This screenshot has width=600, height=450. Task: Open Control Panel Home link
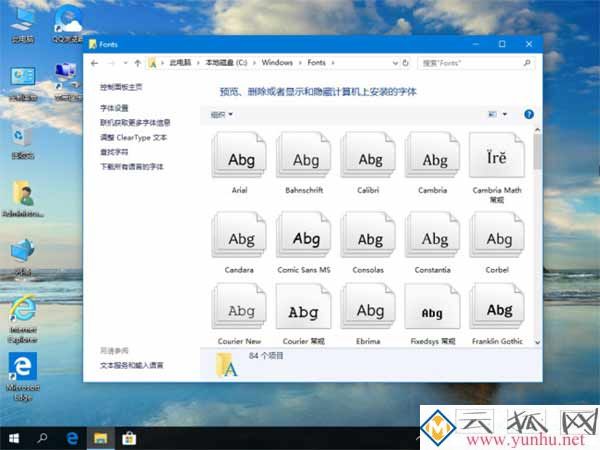(x=121, y=87)
